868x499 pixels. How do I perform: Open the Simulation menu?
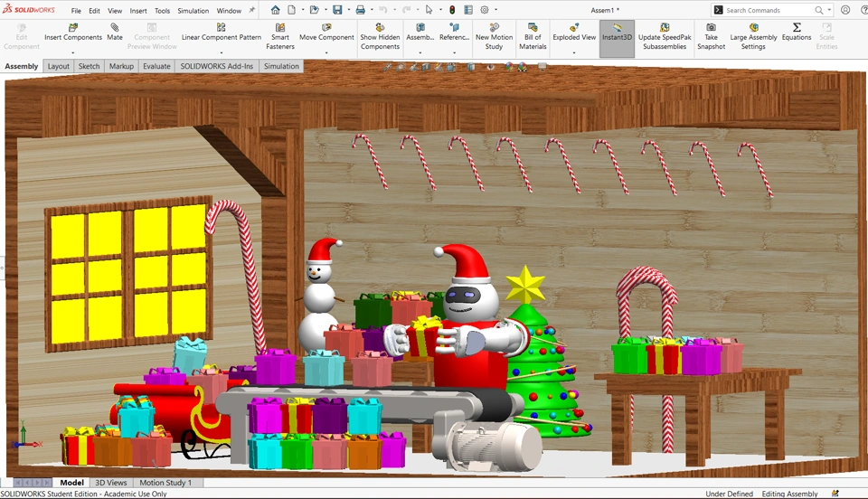pos(193,11)
